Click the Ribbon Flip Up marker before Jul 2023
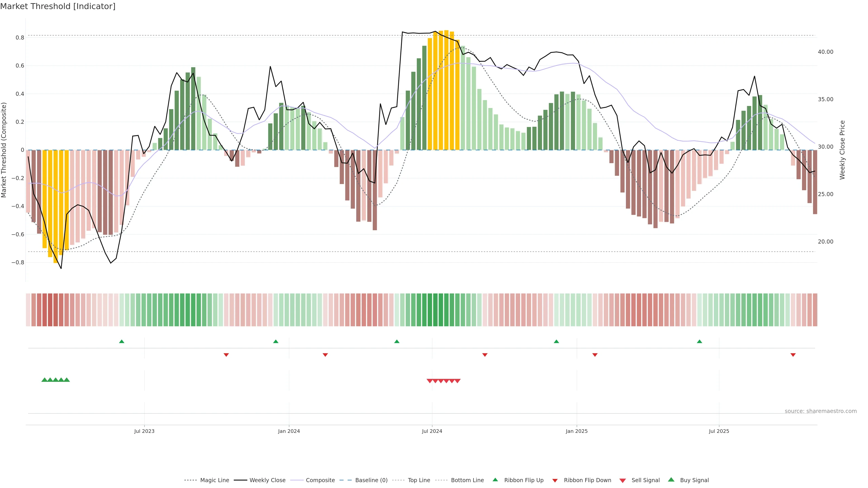The width and height of the screenshot is (868, 488). coord(122,342)
